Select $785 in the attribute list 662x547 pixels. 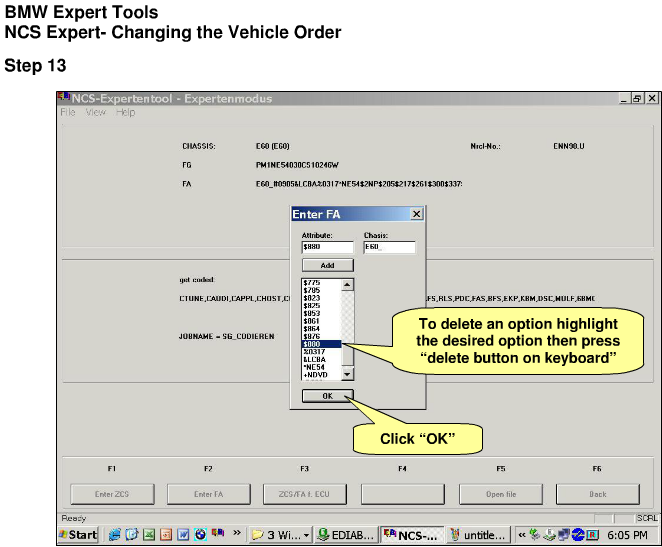point(322,290)
